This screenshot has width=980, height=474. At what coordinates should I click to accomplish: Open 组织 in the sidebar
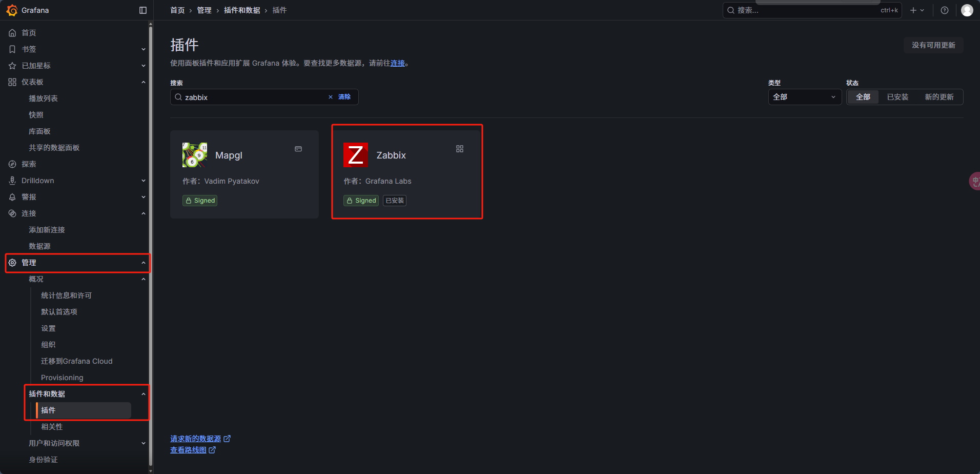(48, 345)
